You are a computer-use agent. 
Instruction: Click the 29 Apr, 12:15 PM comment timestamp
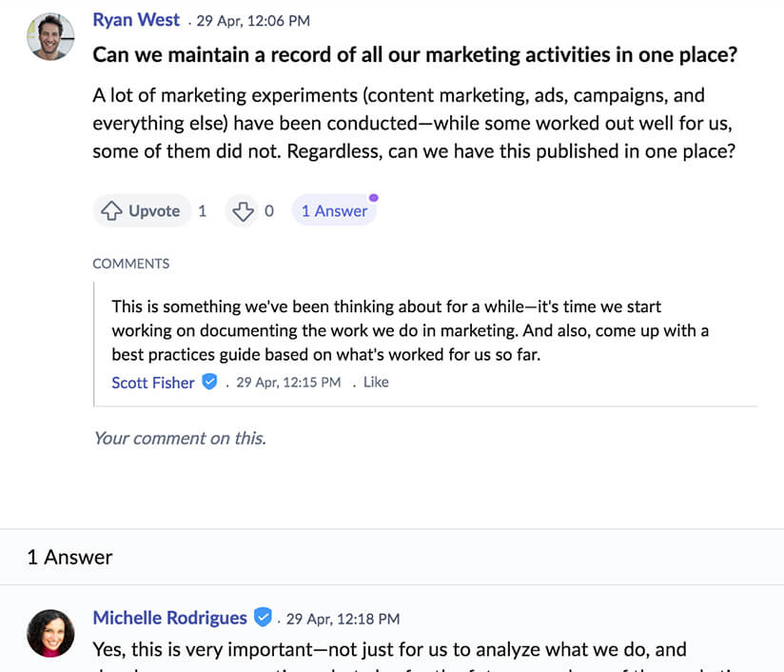[288, 383]
